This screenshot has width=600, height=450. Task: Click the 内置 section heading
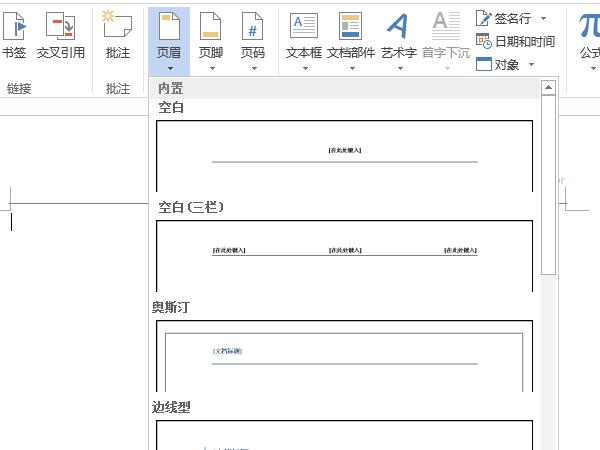coord(171,88)
